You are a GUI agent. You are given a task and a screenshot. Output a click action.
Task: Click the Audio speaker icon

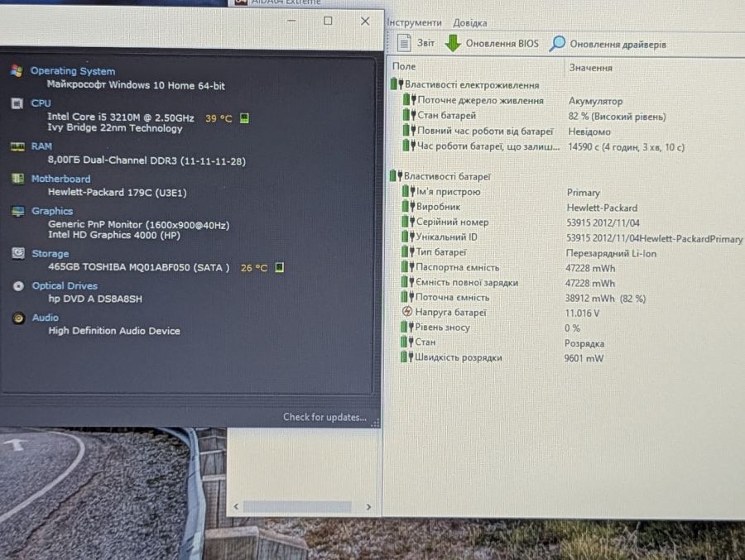click(18, 318)
